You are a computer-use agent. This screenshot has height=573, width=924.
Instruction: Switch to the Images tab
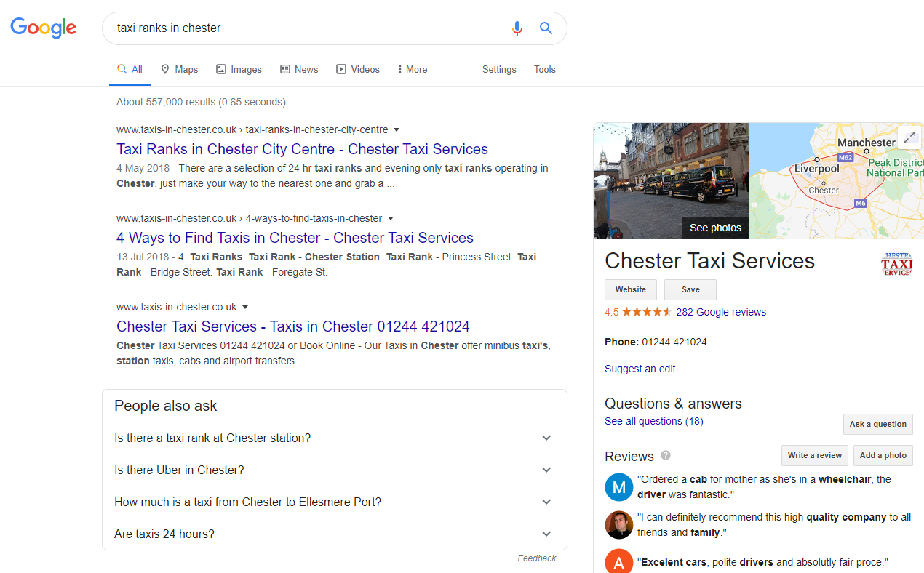click(239, 70)
